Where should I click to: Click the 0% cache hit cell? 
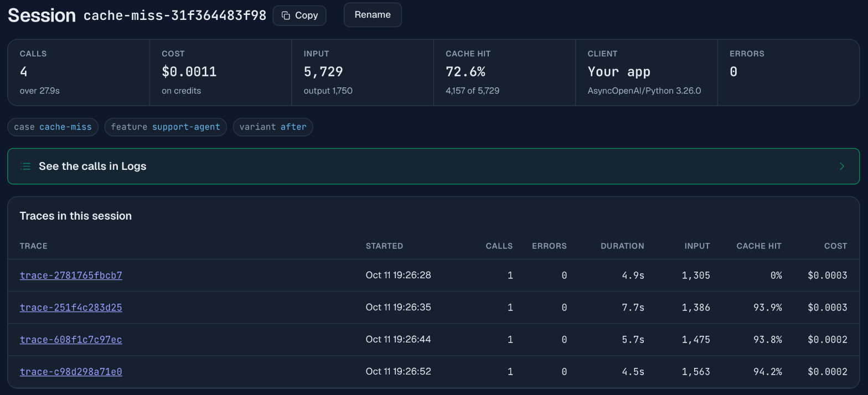tap(776, 276)
